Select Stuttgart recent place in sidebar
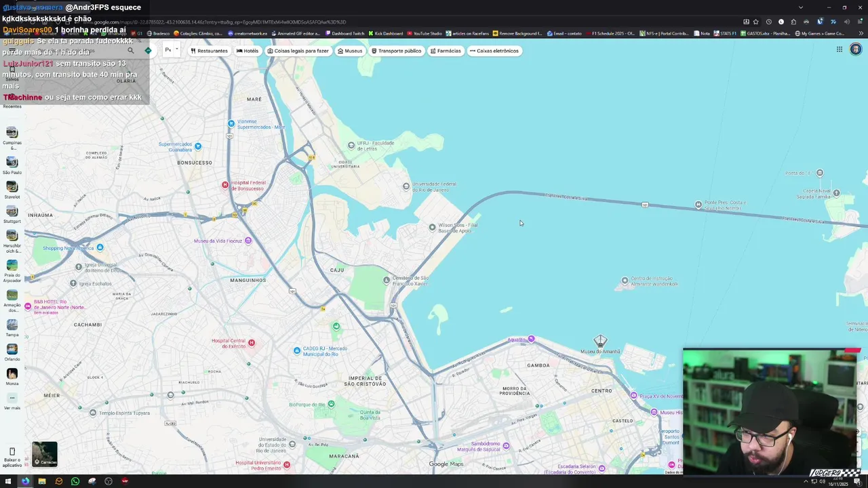Image resolution: width=868 pixels, height=488 pixels. tap(12, 214)
